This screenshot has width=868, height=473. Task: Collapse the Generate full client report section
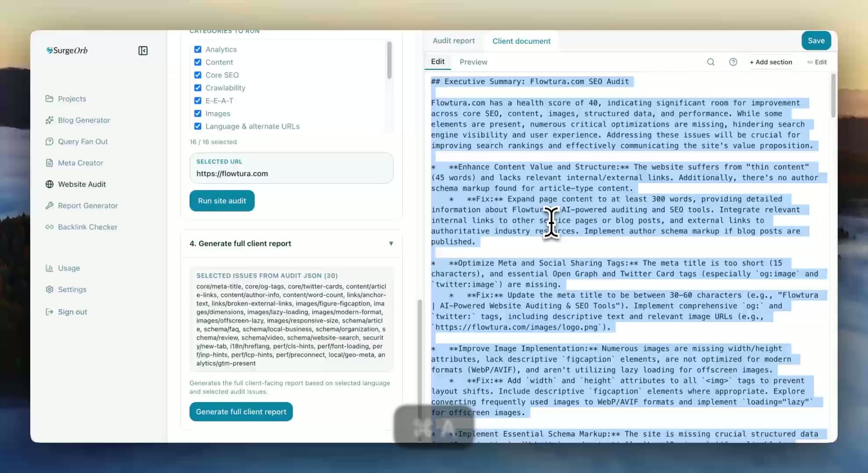tap(391, 244)
